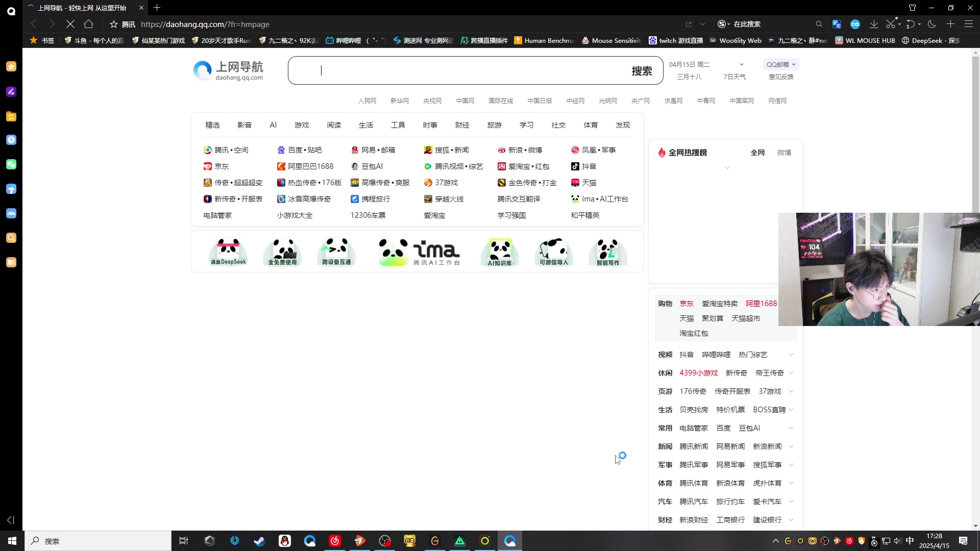This screenshot has width=980, height=551.
Task: Open the 腾讯•空间 link
Action: 226,150
